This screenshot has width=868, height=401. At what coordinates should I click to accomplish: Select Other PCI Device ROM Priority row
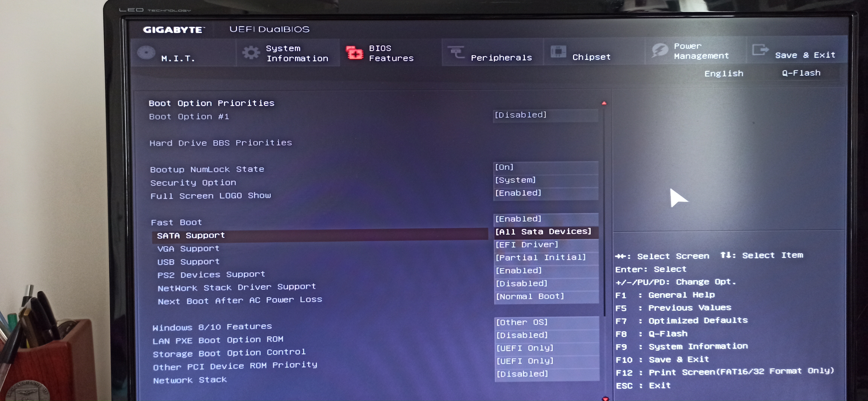click(235, 366)
